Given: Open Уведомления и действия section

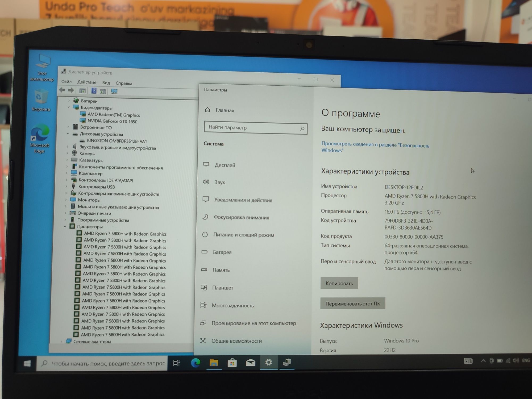Looking at the screenshot, I should pos(237,200).
